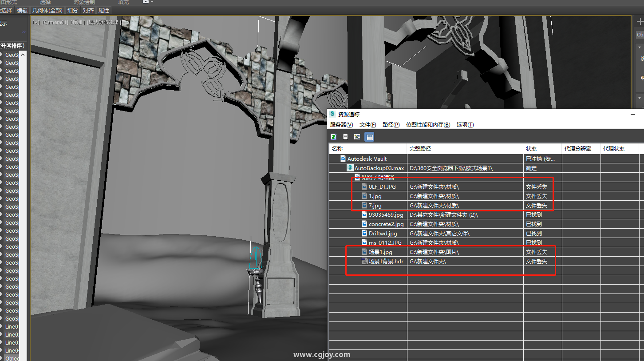644x361 pixels.
Task: Switch Asset Tracking to table view icon
Action: pyautogui.click(x=369, y=137)
